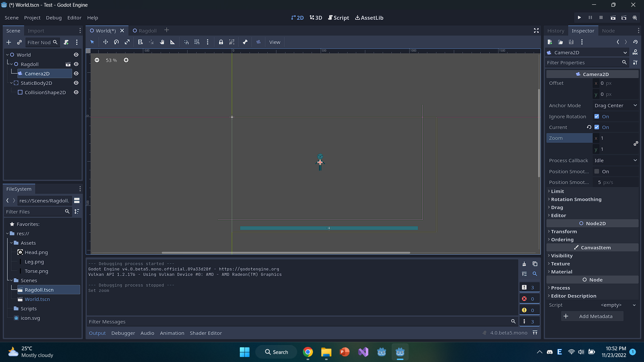This screenshot has width=644, height=362.
Task: Switch to the Debugger bottom panel tab
Action: tap(123, 333)
